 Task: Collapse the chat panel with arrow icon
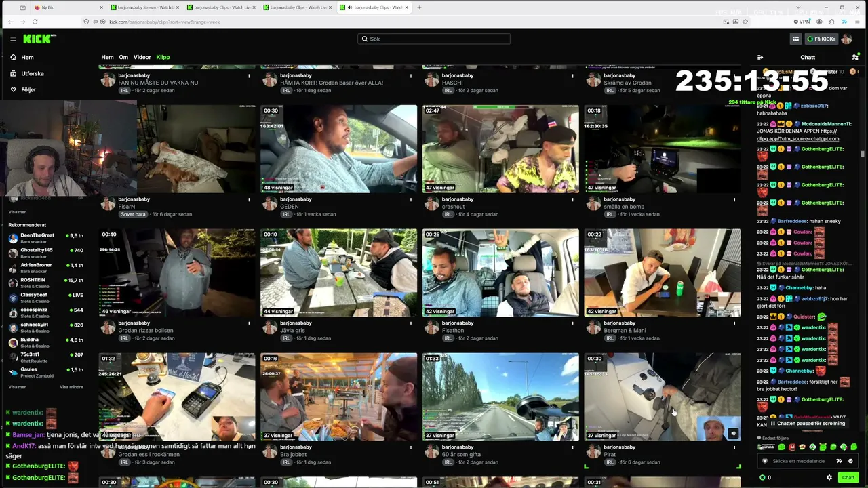pos(760,57)
